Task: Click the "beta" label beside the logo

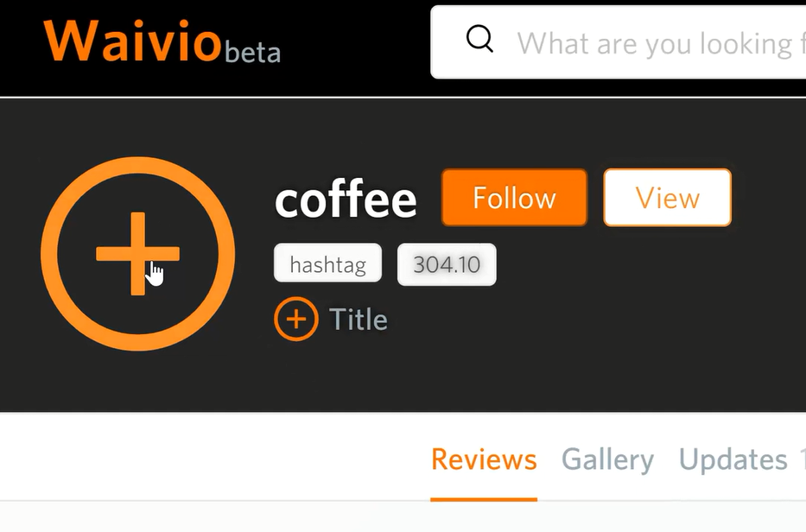Action: point(252,53)
